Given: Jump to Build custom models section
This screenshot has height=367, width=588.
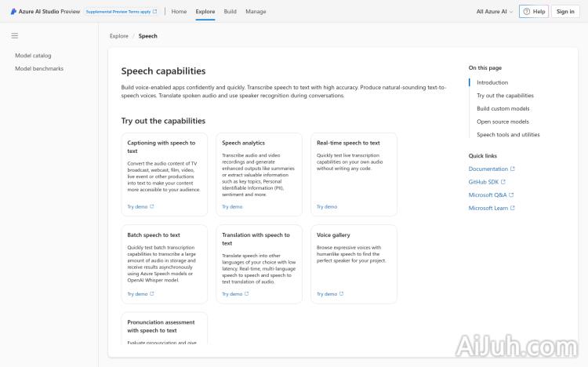Looking at the screenshot, I should [503, 108].
